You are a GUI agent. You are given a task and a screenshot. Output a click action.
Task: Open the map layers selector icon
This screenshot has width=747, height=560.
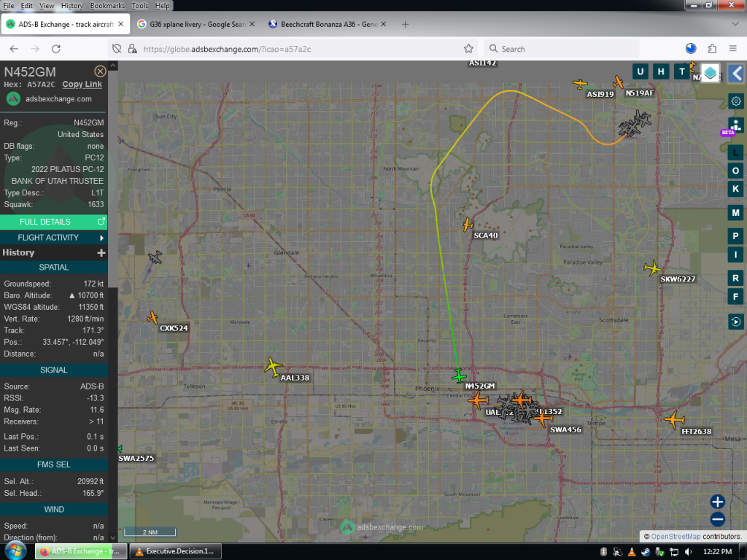click(710, 73)
